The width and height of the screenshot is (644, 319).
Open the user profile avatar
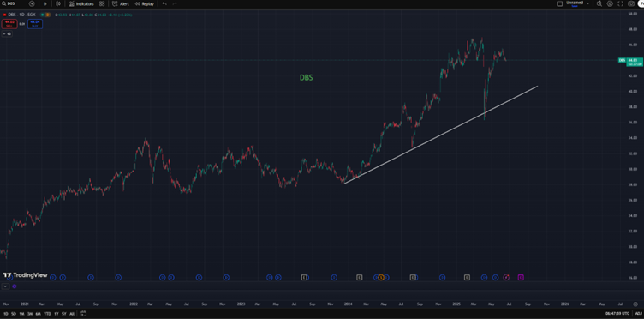tap(641, 3)
